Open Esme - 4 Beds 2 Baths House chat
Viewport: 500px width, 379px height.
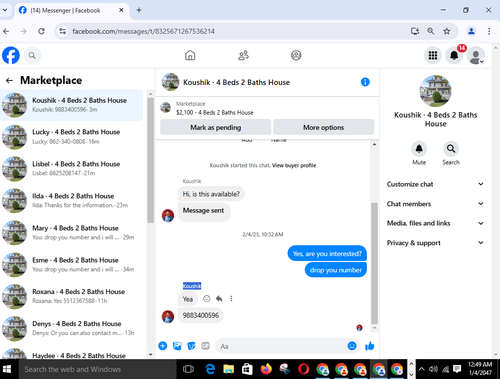[x=72, y=265]
